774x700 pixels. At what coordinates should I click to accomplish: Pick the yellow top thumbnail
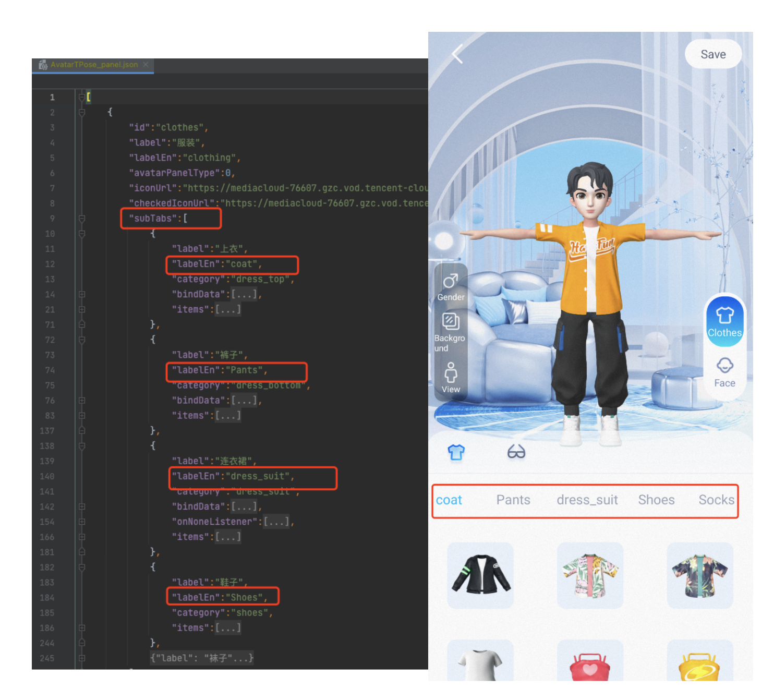pyautogui.click(x=700, y=661)
